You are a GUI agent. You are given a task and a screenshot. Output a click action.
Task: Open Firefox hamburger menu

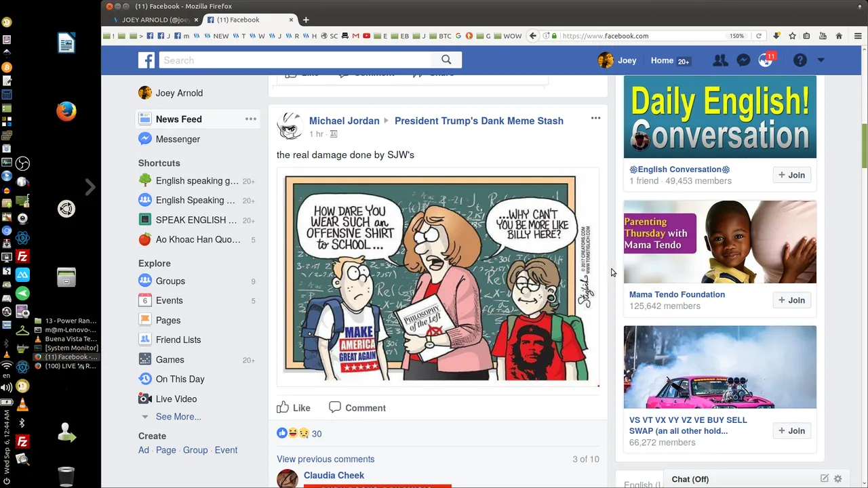[858, 36]
